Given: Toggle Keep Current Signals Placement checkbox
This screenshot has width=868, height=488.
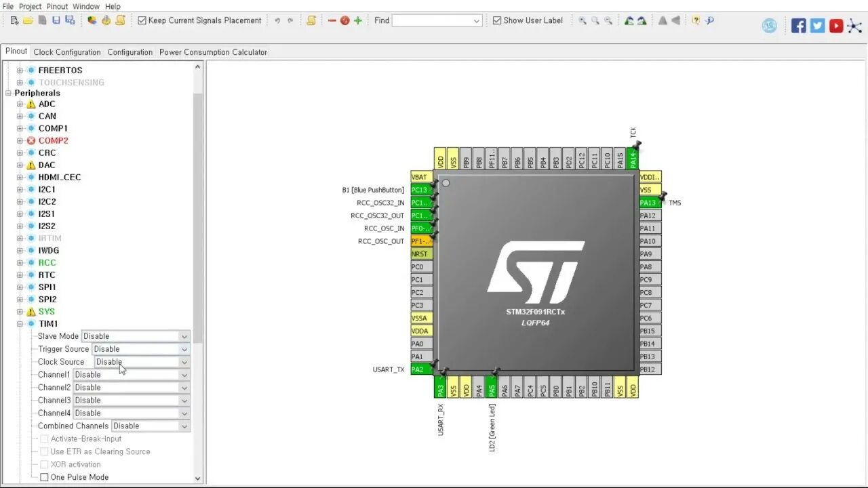Looking at the screenshot, I should tap(142, 20).
